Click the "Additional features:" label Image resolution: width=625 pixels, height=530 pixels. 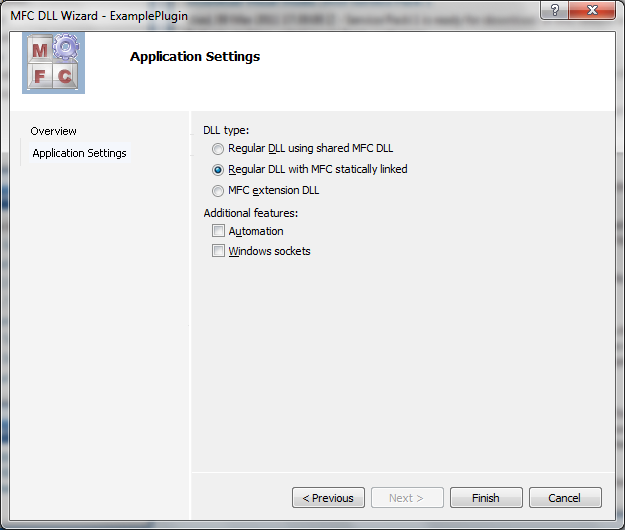251,213
